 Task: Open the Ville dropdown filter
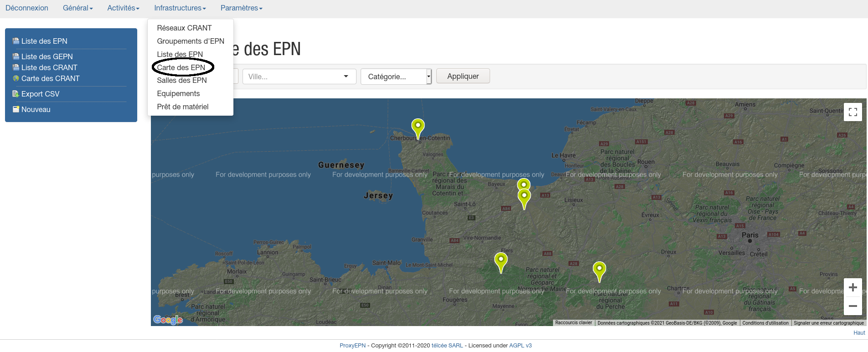(299, 77)
